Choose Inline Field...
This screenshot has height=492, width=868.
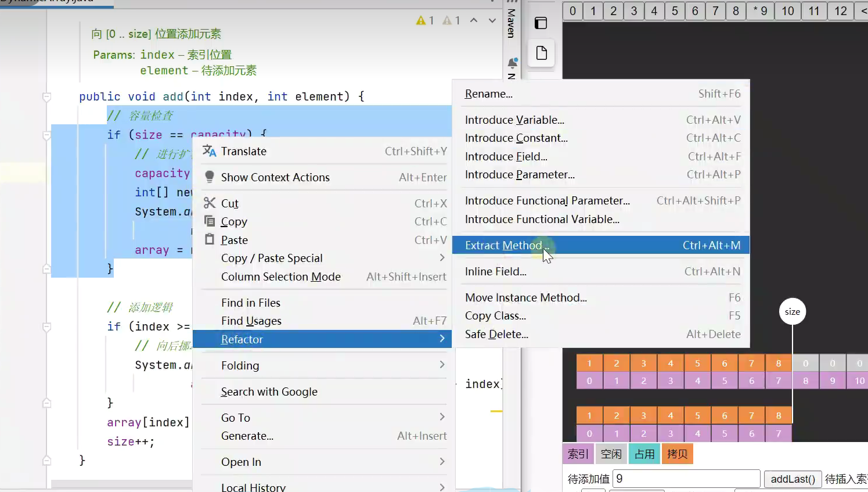[x=601, y=271]
